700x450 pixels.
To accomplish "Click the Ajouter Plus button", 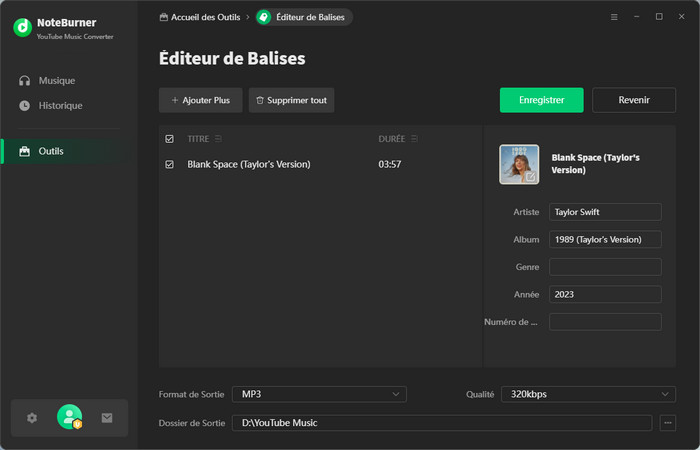I will [x=200, y=100].
